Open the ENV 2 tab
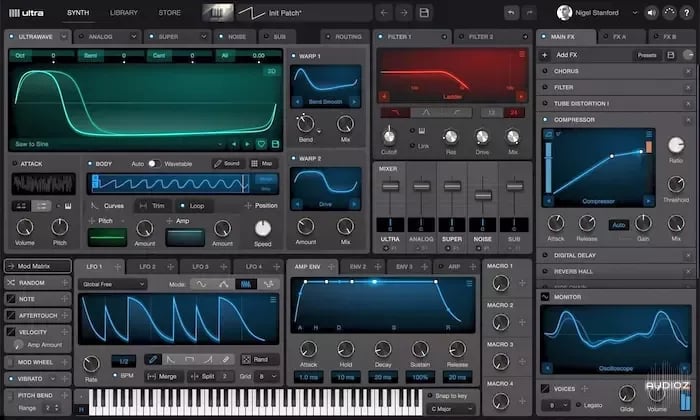The image size is (700, 420). [x=358, y=267]
